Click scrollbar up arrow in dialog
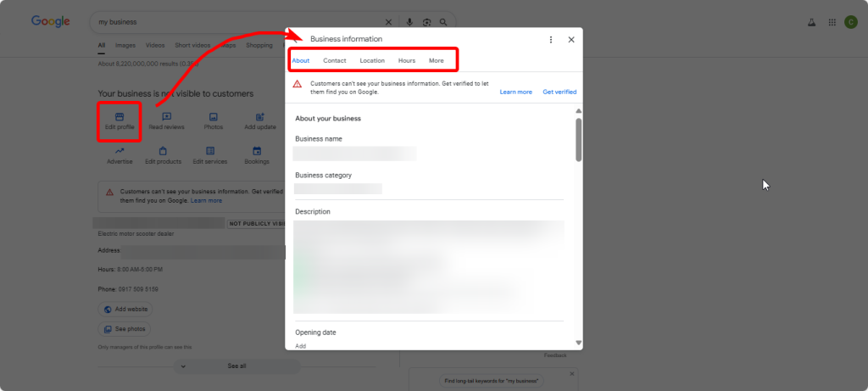 (x=578, y=111)
